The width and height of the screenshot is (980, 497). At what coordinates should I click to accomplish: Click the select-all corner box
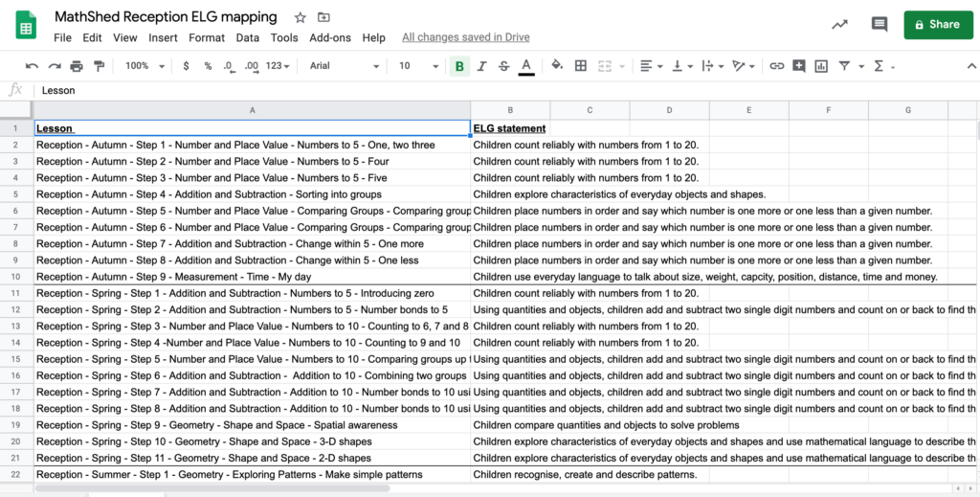tap(16, 110)
